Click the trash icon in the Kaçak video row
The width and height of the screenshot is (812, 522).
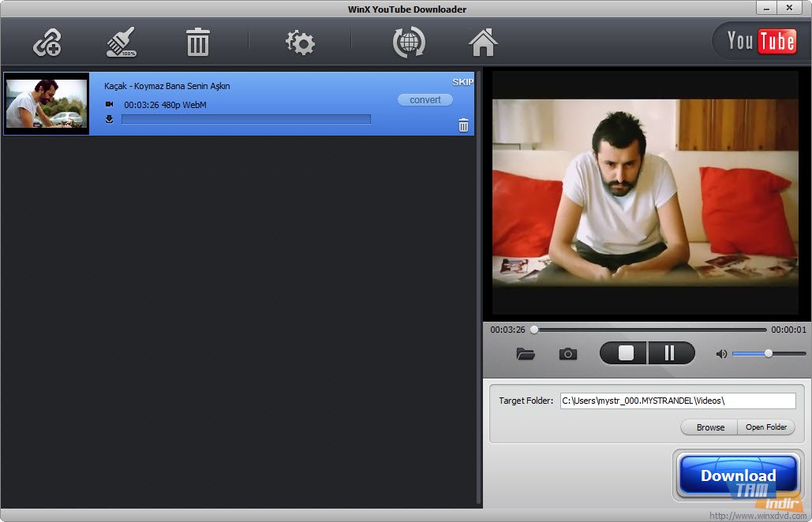[463, 125]
